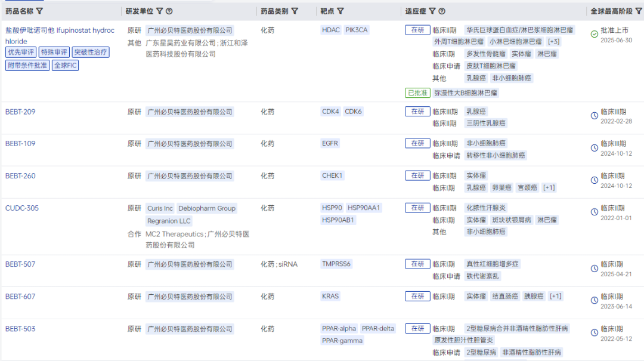Viewport: 644px width, 361px height.
Task: Expand the [+1] indications for BEBT-260
Action: (x=549, y=188)
